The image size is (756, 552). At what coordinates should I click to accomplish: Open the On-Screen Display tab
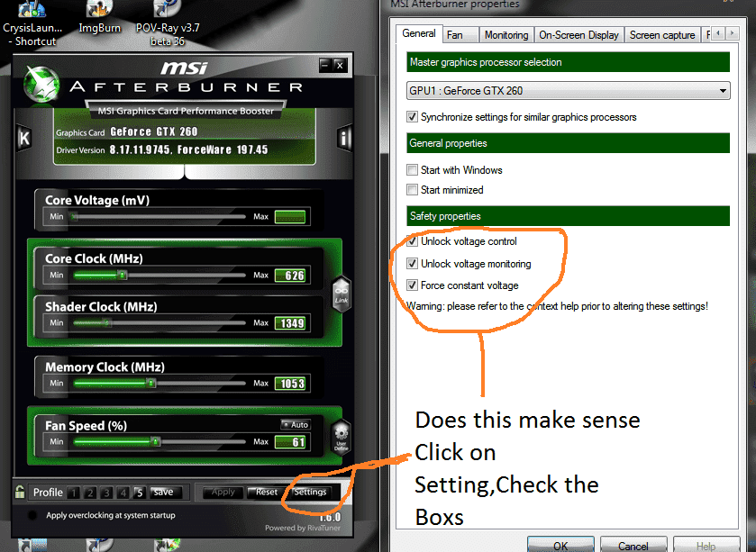(x=578, y=35)
